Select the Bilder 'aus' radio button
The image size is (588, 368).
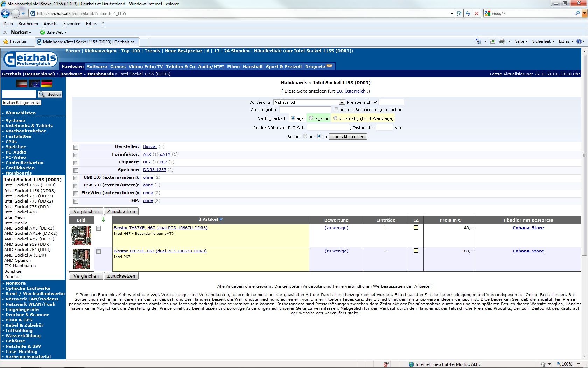tap(305, 136)
